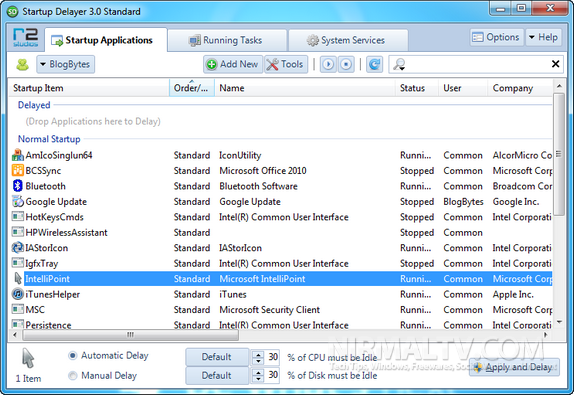Increase the Disk idle percentage spinner
The height and width of the screenshot is (395, 574).
258,372
